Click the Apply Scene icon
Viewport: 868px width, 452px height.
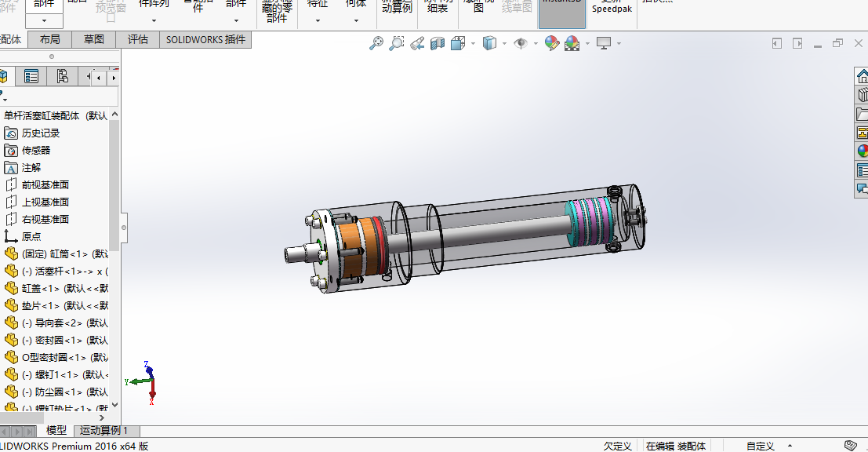pos(572,43)
